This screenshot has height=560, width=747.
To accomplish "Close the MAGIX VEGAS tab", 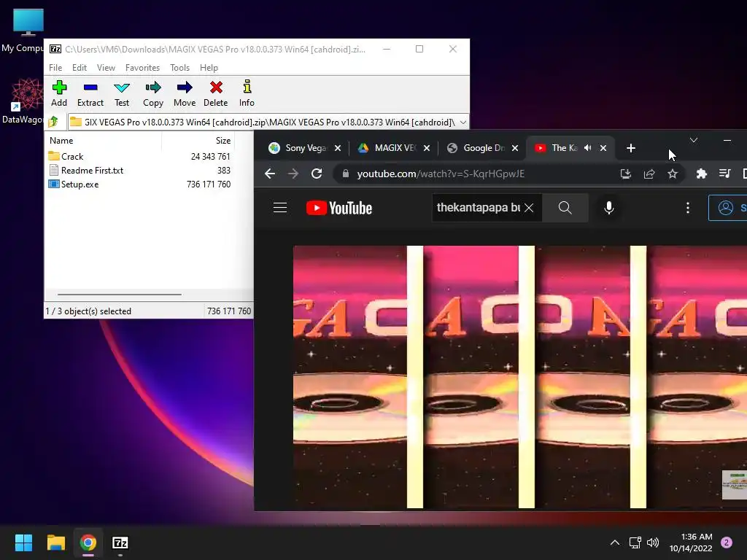I will point(427,148).
